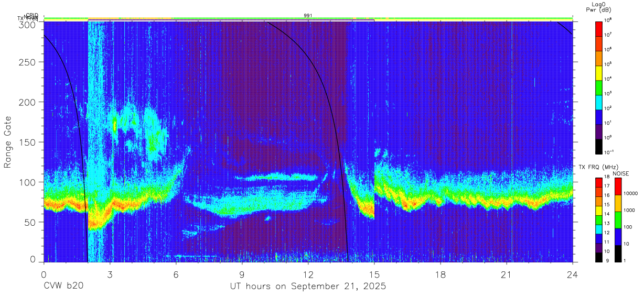Pick the green segment of NOISE colorbar

[617, 220]
